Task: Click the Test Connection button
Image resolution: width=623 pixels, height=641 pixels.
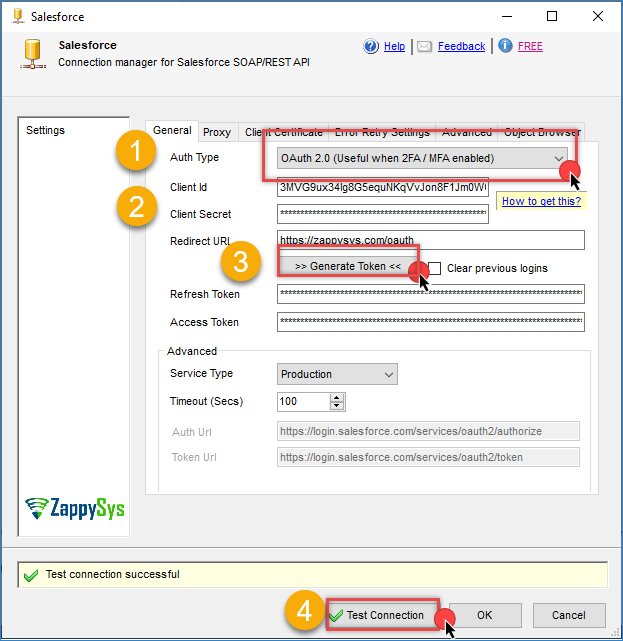Action: (x=383, y=615)
